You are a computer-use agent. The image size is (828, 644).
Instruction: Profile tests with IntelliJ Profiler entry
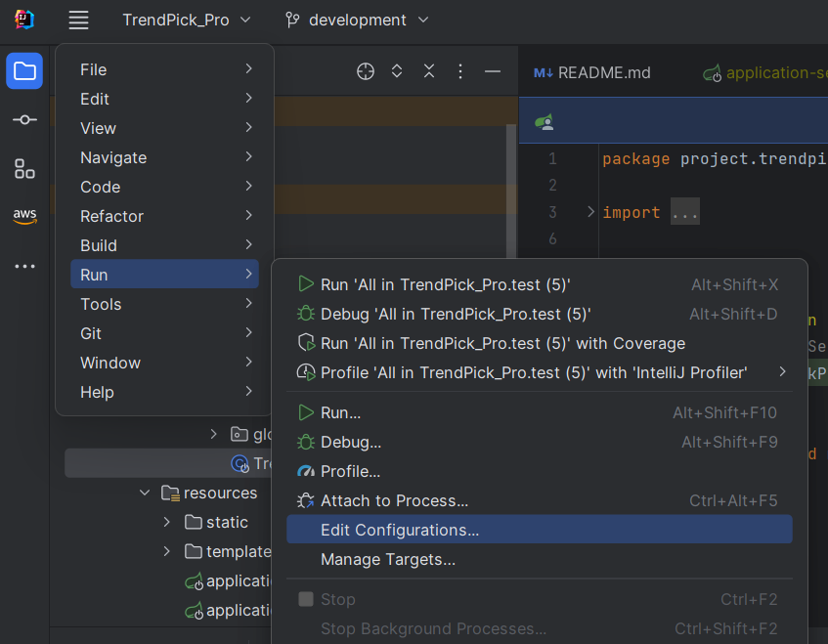tap(540, 372)
